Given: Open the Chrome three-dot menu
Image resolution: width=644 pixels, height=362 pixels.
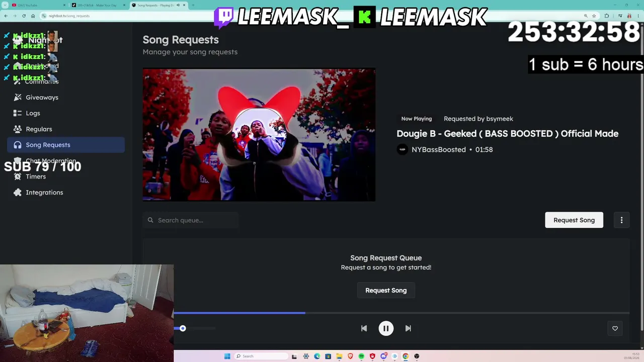Looking at the screenshot, I should [638, 16].
